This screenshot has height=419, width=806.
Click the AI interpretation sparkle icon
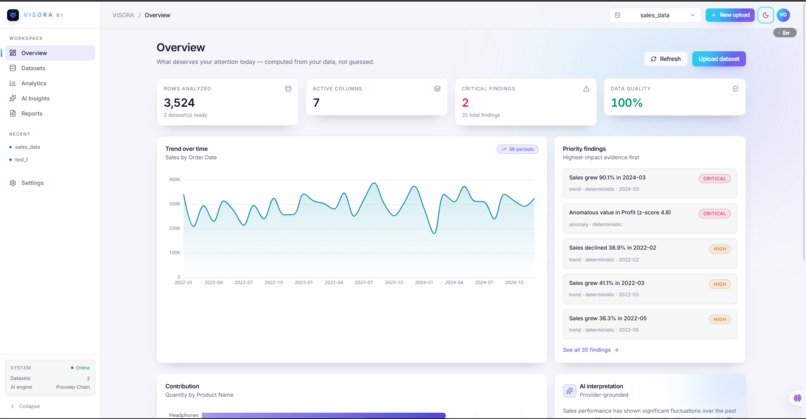point(570,391)
